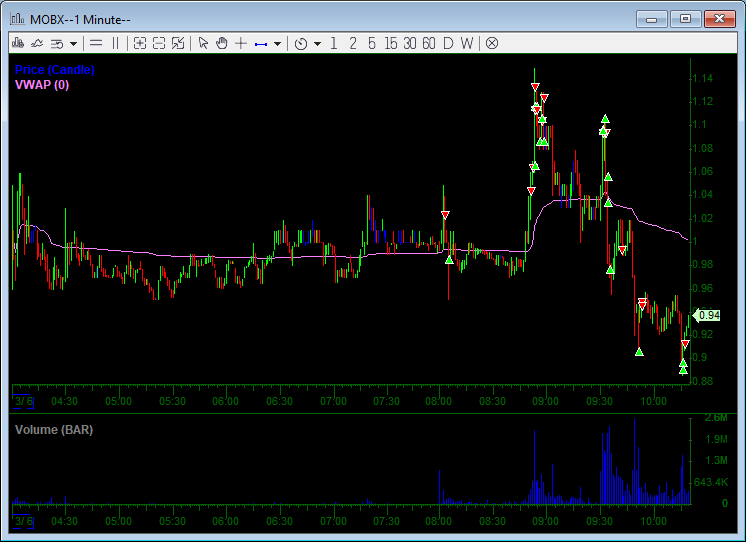Click the circled X clear icon
The height and width of the screenshot is (542, 746).
point(492,43)
